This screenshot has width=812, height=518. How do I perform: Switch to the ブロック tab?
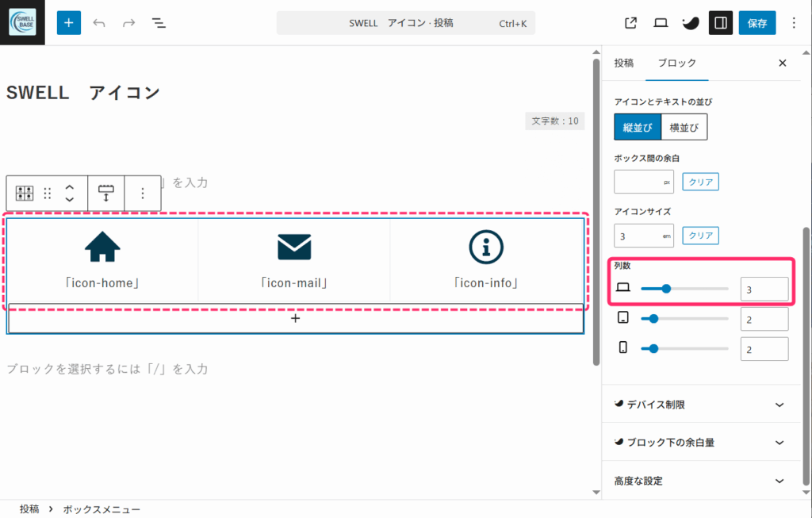(x=677, y=63)
